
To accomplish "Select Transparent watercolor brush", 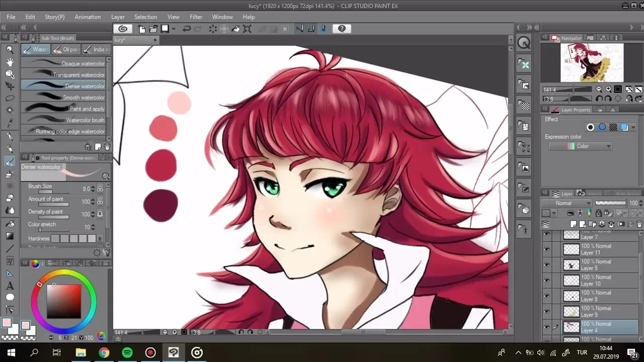I will (x=63, y=75).
